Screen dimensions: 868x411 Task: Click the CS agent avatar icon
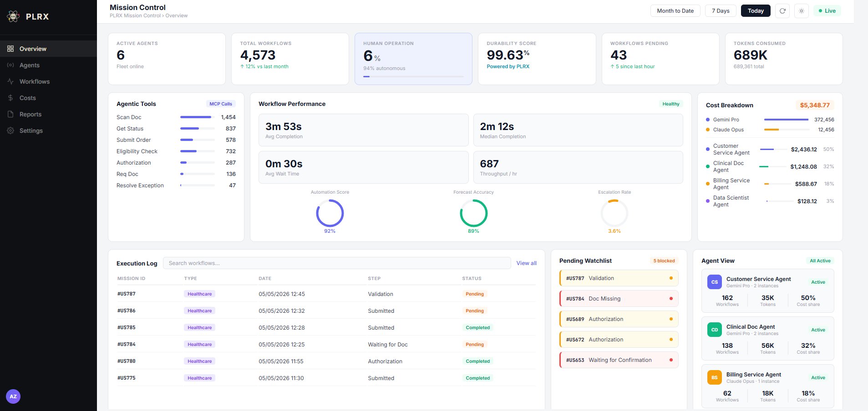pos(715,282)
